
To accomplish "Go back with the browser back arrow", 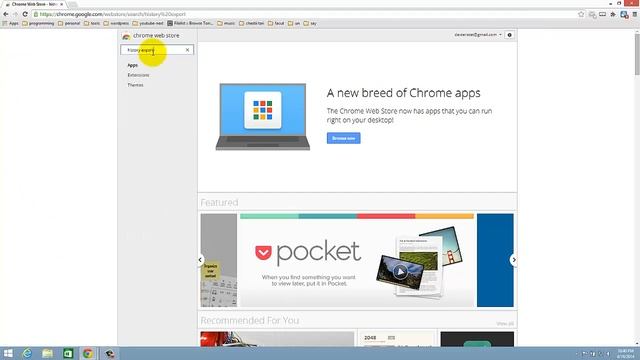I will 6,14.
